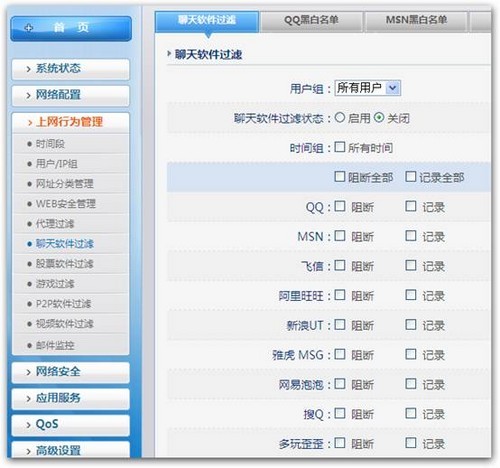Check 记录 for QQ

pyautogui.click(x=411, y=206)
